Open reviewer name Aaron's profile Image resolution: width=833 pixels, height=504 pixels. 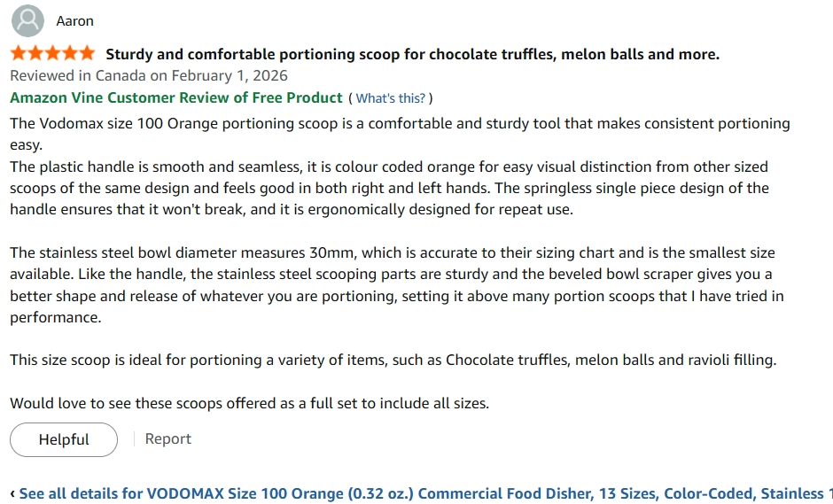pyautogui.click(x=75, y=21)
